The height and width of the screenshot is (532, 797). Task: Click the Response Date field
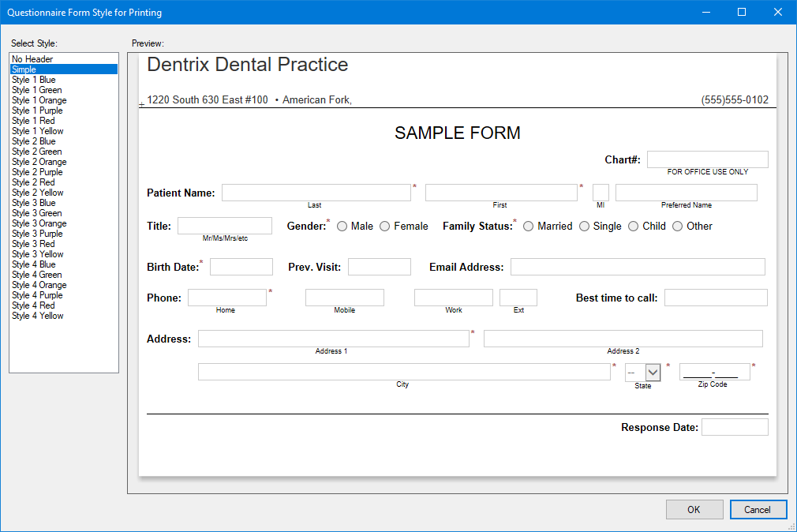734,427
